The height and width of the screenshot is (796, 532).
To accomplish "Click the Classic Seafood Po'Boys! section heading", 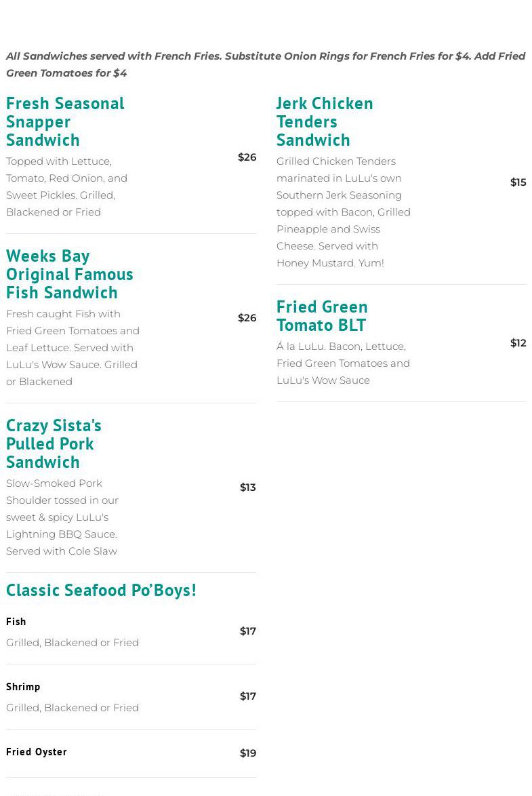I will pyautogui.click(x=101, y=590).
